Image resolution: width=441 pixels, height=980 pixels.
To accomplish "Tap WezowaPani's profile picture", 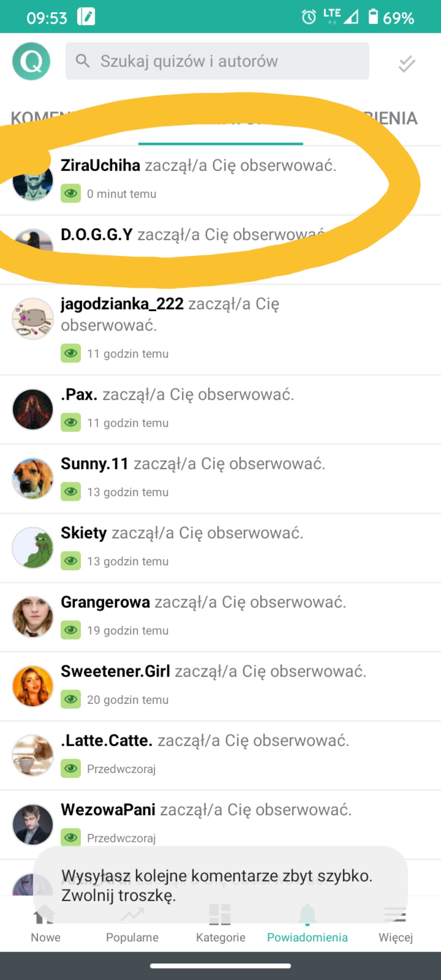I will (33, 824).
